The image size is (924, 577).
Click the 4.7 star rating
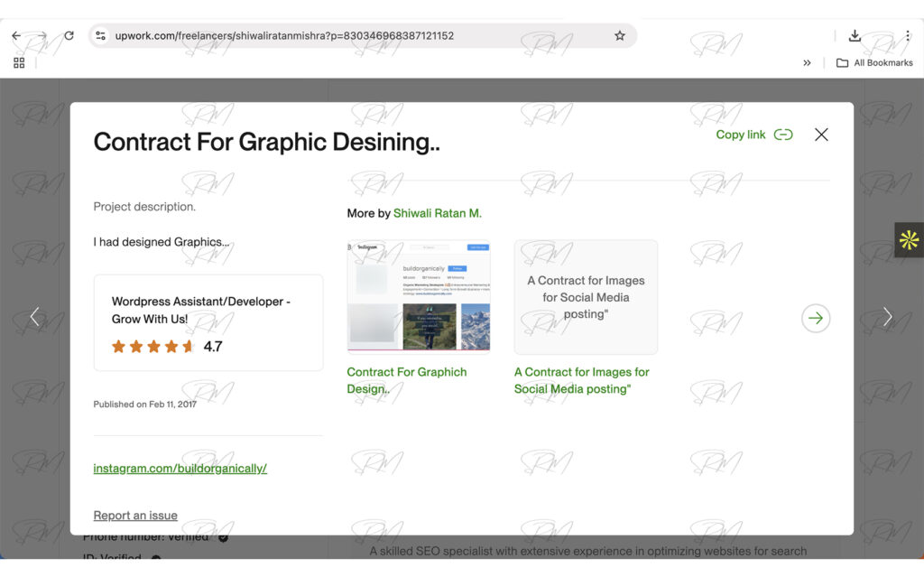pyautogui.click(x=166, y=347)
